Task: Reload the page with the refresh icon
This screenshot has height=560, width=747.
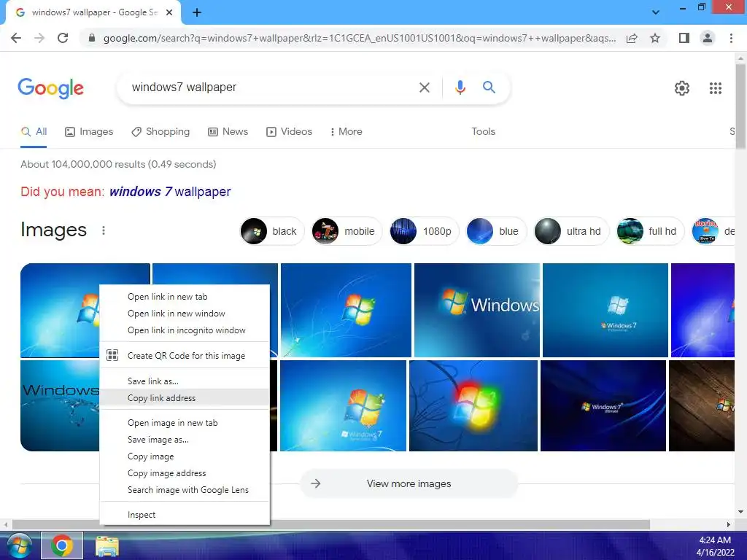Action: [63, 38]
